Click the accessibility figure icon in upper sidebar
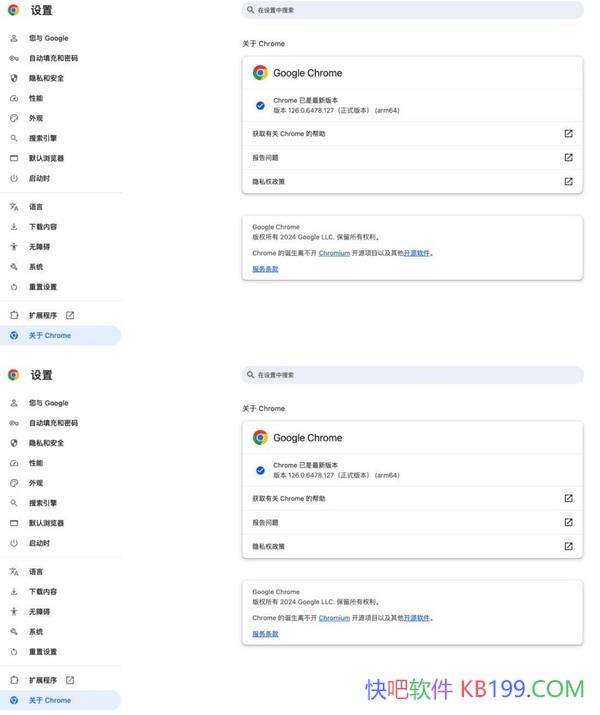 click(x=14, y=247)
